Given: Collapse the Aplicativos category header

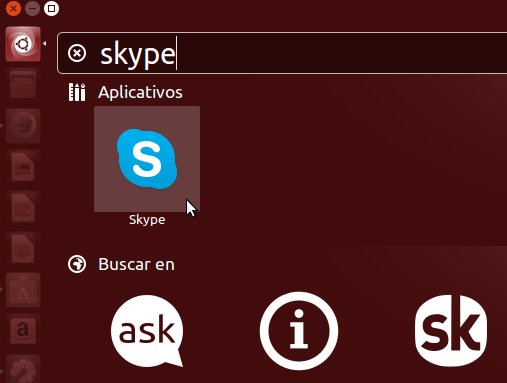Looking at the screenshot, I should (x=140, y=92).
